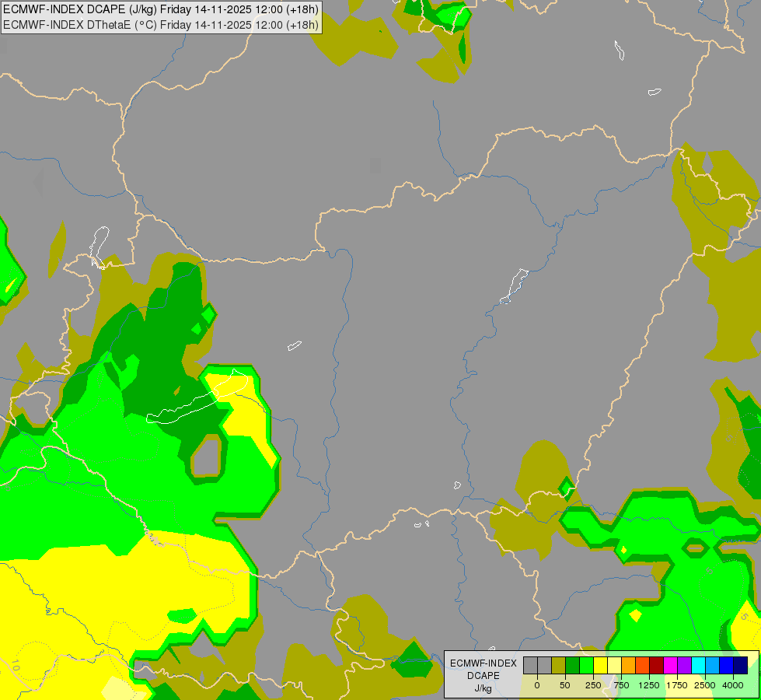Image resolution: width=761 pixels, height=700 pixels.
Task: Select the bright yellow legend swatch after 250
Action: pyautogui.click(x=600, y=665)
